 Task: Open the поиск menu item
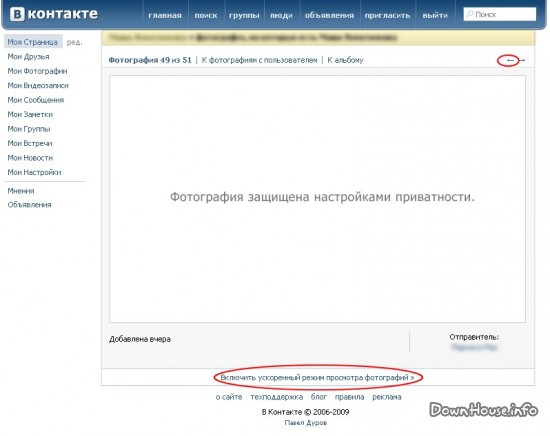206,15
